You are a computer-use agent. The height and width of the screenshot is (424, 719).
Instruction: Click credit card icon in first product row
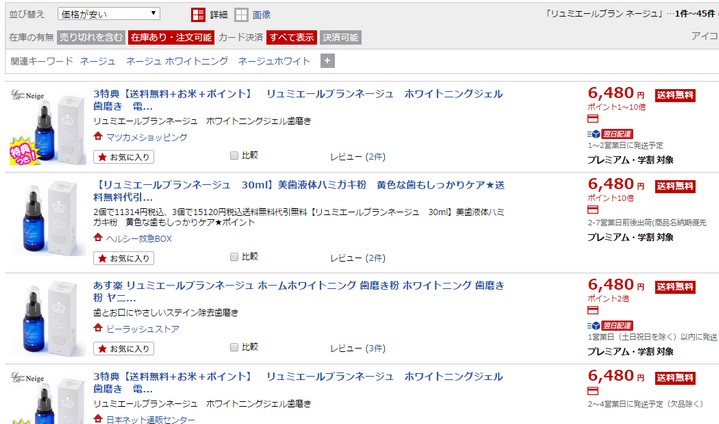pyautogui.click(x=593, y=119)
